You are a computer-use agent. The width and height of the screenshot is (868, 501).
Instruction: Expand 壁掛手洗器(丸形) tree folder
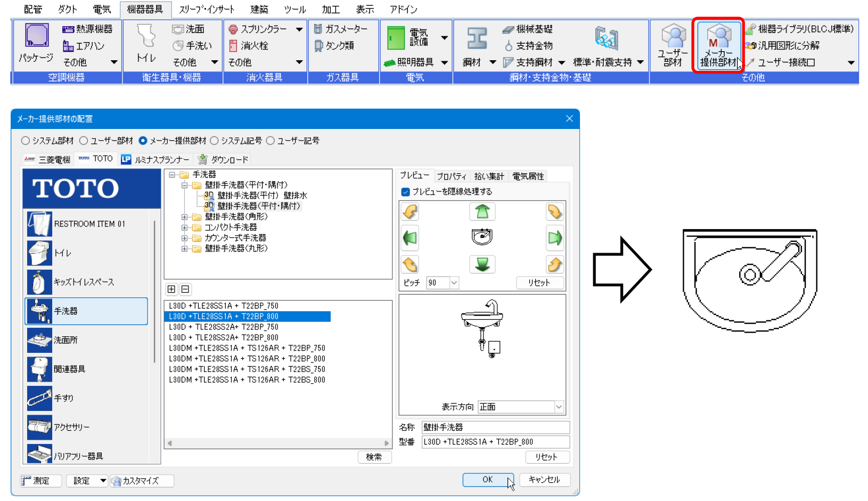pos(184,248)
